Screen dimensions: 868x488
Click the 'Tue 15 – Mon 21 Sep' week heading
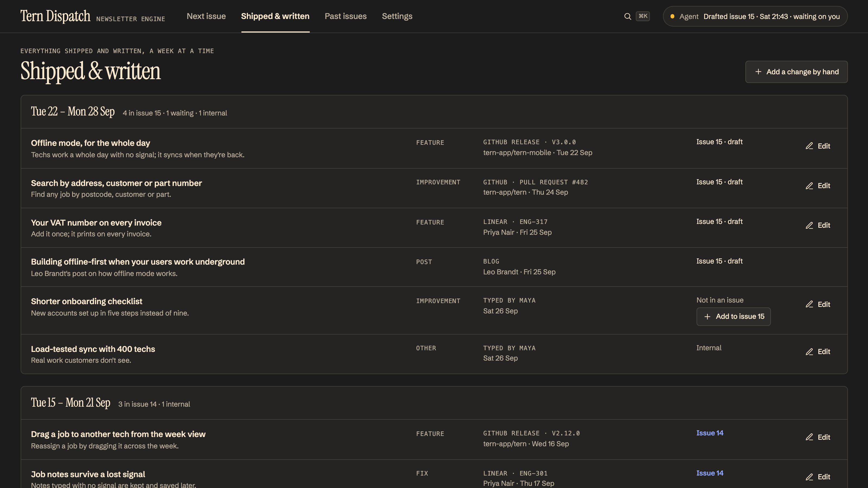[71, 403]
